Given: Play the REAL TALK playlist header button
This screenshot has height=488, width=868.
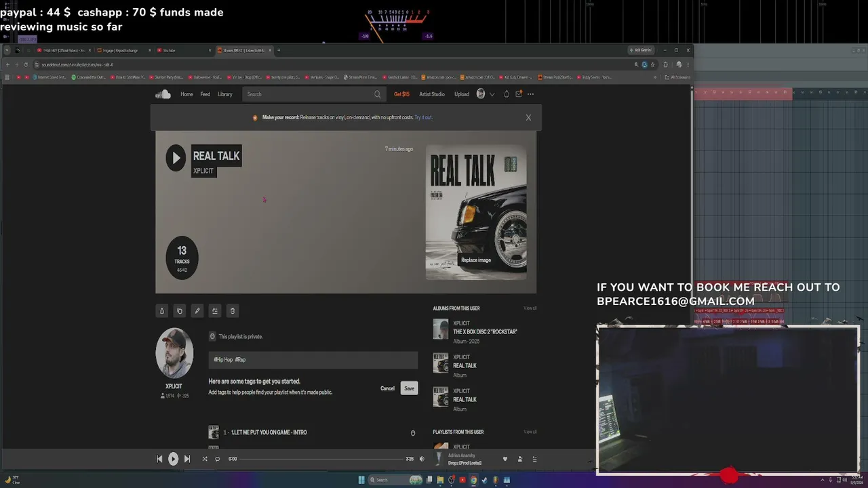Looking at the screenshot, I should (176, 158).
